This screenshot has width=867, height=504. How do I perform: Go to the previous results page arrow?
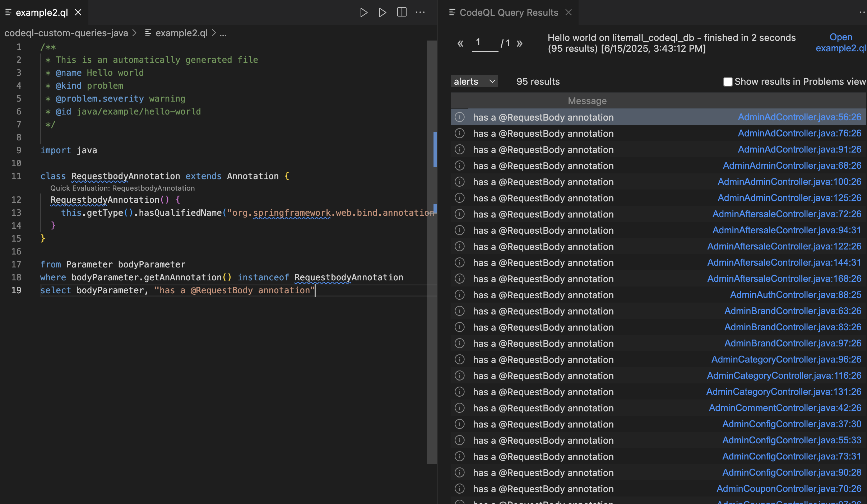(460, 44)
